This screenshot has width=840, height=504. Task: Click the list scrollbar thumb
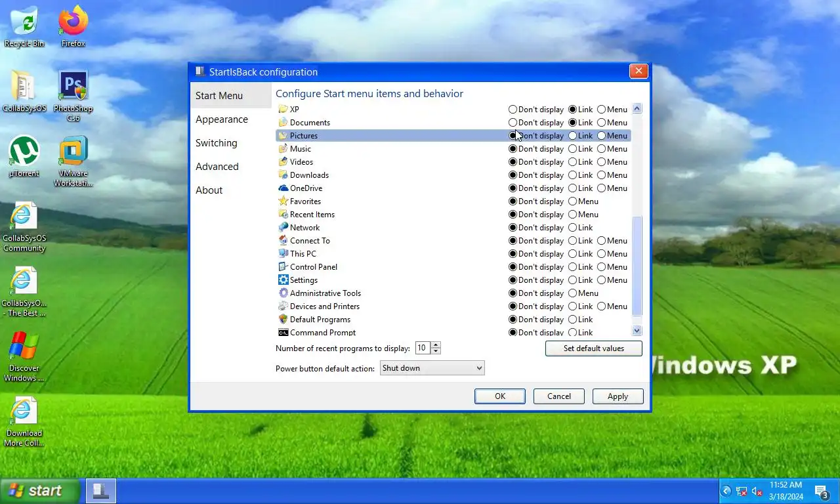tap(637, 266)
